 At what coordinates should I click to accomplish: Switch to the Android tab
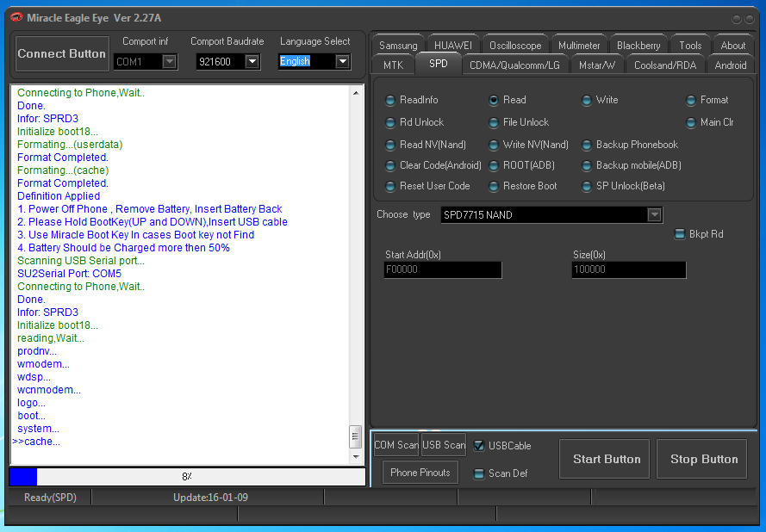click(731, 65)
